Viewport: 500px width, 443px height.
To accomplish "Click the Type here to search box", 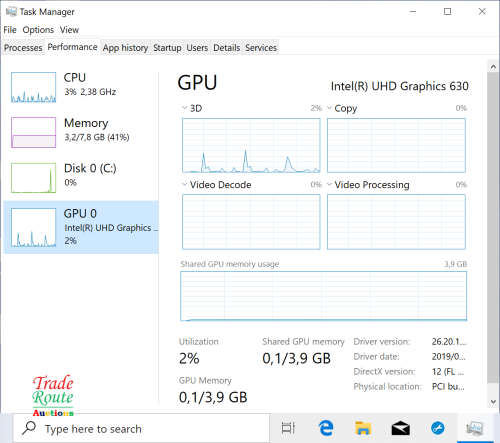I will coord(142,428).
